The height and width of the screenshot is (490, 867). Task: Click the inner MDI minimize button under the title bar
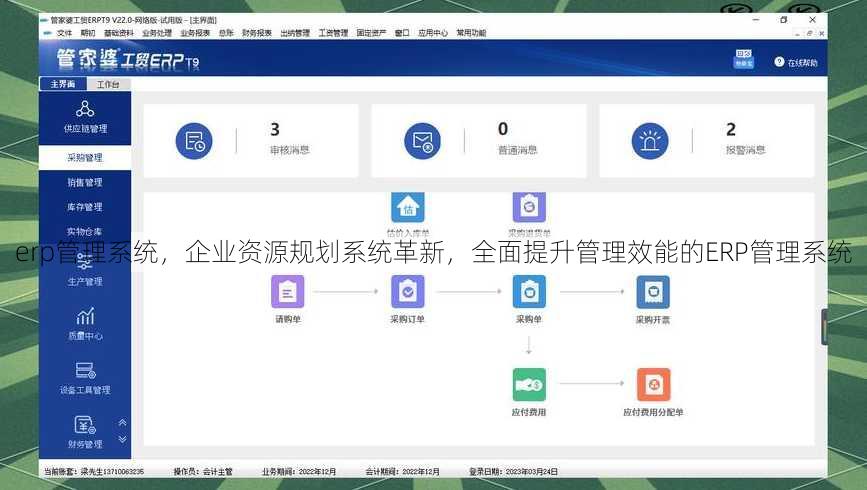pos(797,33)
